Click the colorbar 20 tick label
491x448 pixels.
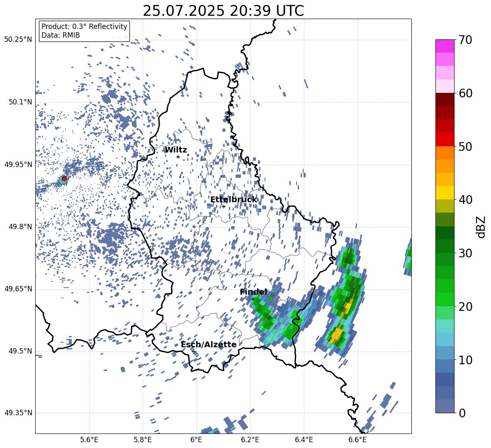pos(465,306)
